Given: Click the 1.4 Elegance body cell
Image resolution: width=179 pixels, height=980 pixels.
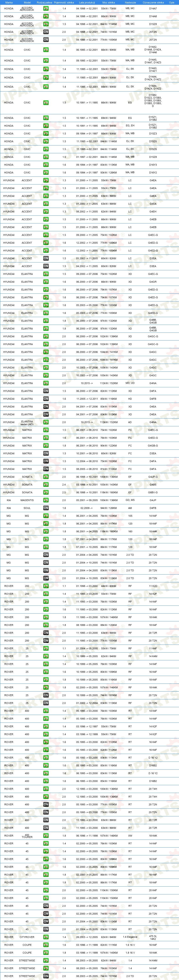Looking at the screenshot, I should (x=130, y=937).
